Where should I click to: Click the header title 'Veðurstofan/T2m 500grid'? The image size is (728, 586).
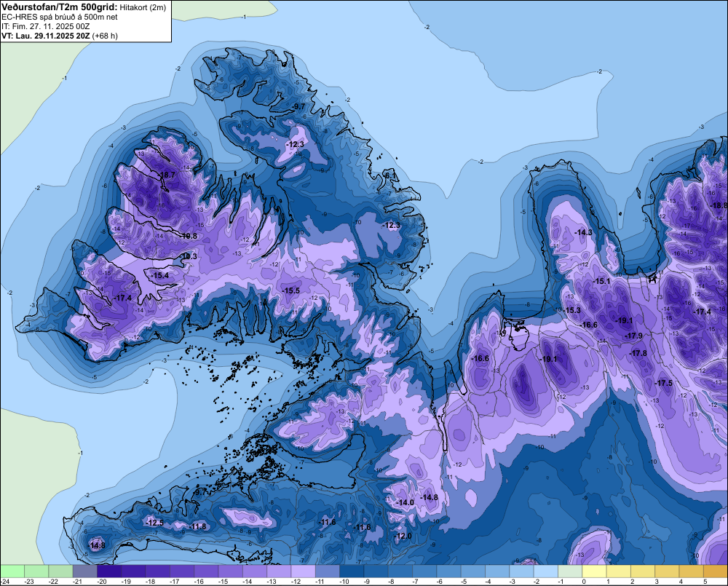60,7
